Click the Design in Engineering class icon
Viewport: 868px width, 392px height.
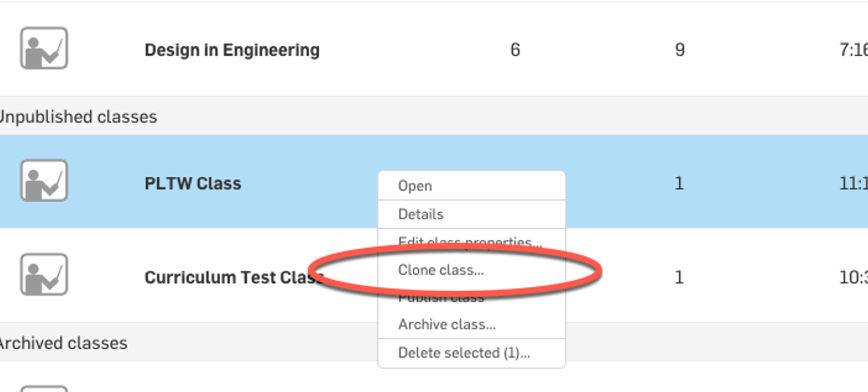click(x=44, y=48)
